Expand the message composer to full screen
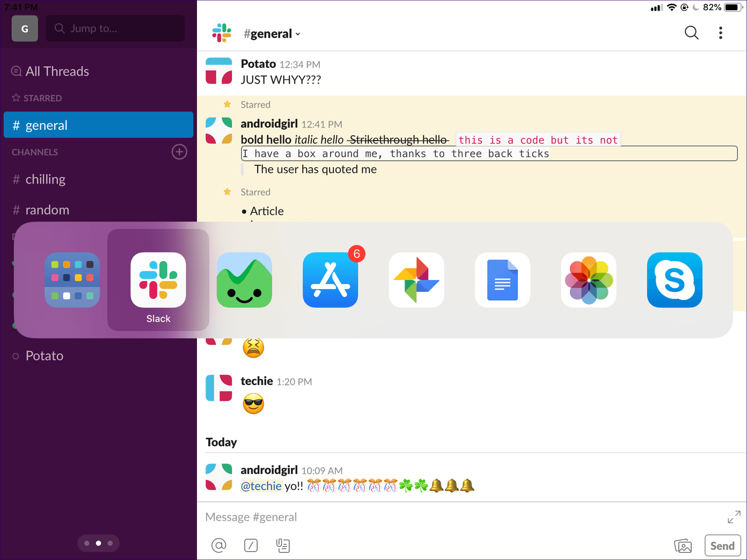Viewport: 747px width, 560px height. click(734, 517)
